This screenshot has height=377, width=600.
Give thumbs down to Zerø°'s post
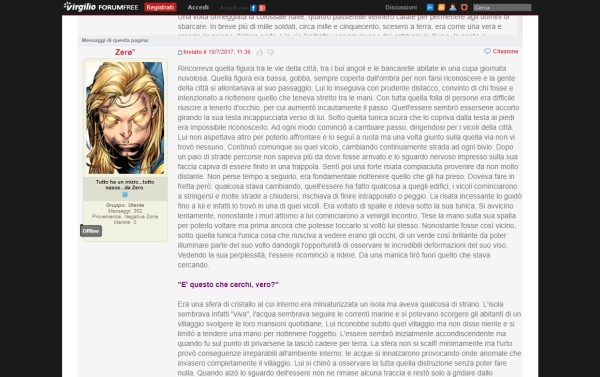click(x=271, y=52)
